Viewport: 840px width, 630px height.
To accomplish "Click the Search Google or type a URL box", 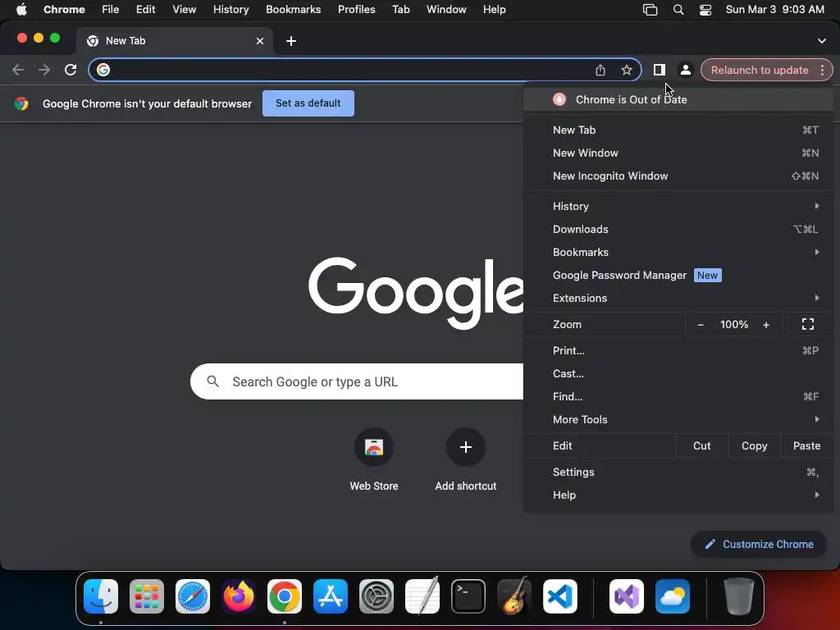I will pos(357,381).
